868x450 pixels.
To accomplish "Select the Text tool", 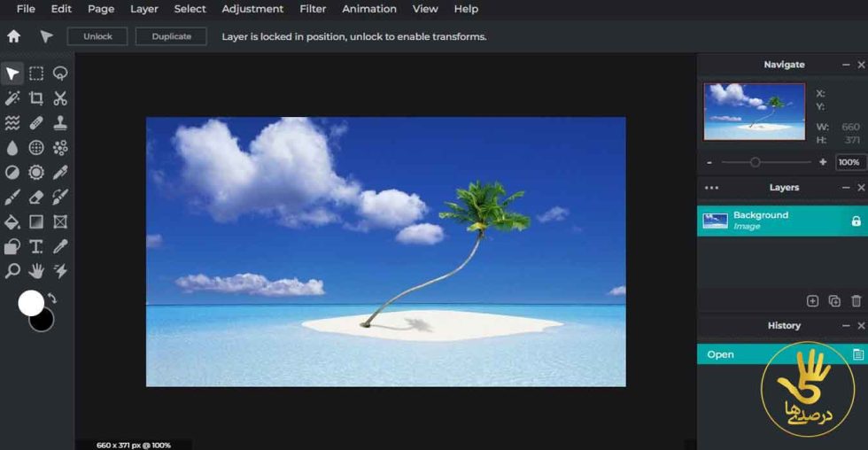I will click(36, 246).
